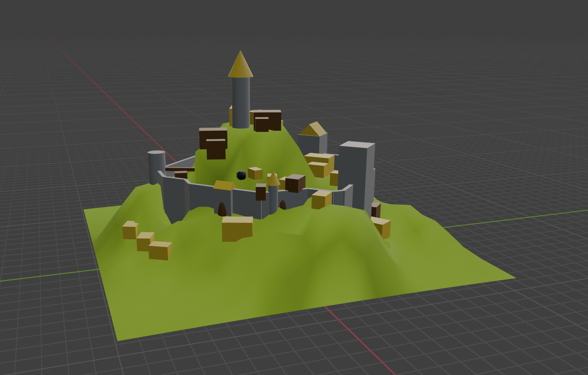Select the dark brown building cluster at hilltop
588x375 pixels.
coord(267,120)
